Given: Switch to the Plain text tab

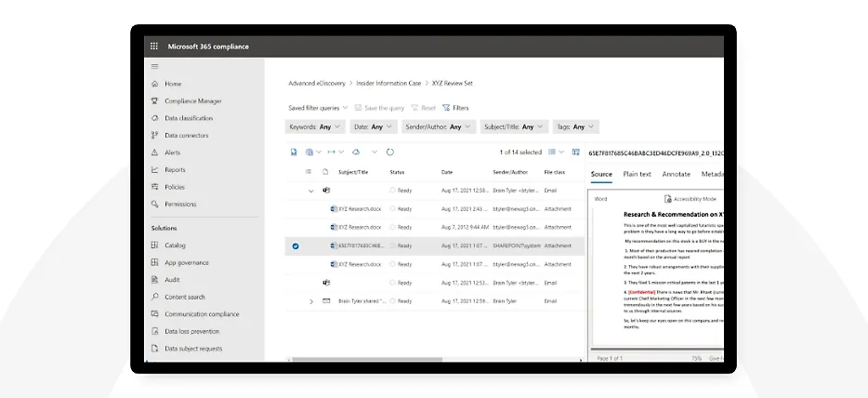Looking at the screenshot, I should click(x=637, y=174).
